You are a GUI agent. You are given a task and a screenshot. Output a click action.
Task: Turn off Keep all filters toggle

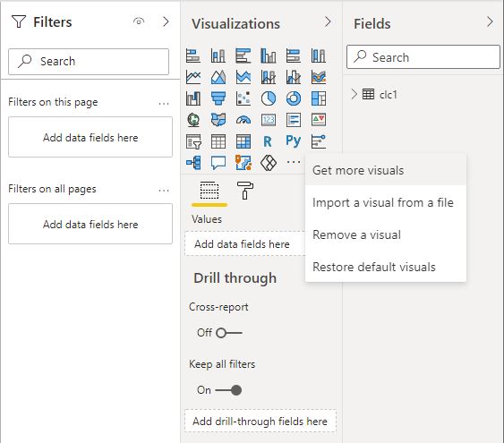228,390
